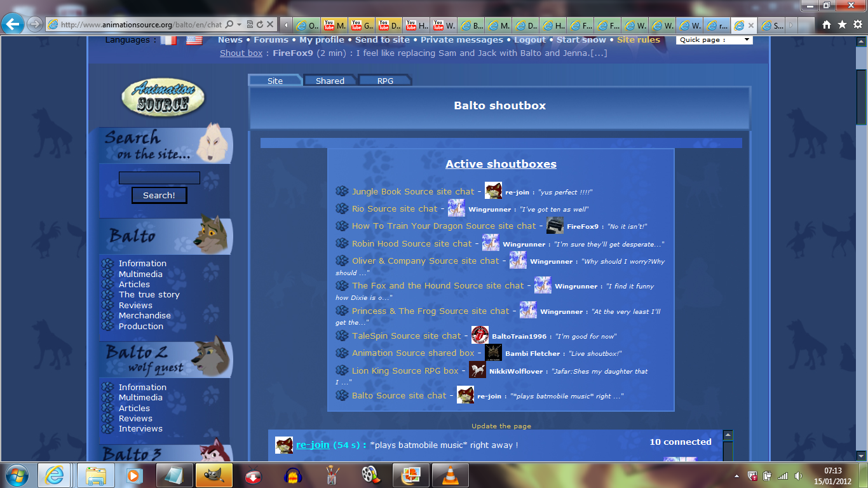Click the paw icon beside Lion King Source
The height and width of the screenshot is (488, 868).
click(x=342, y=370)
